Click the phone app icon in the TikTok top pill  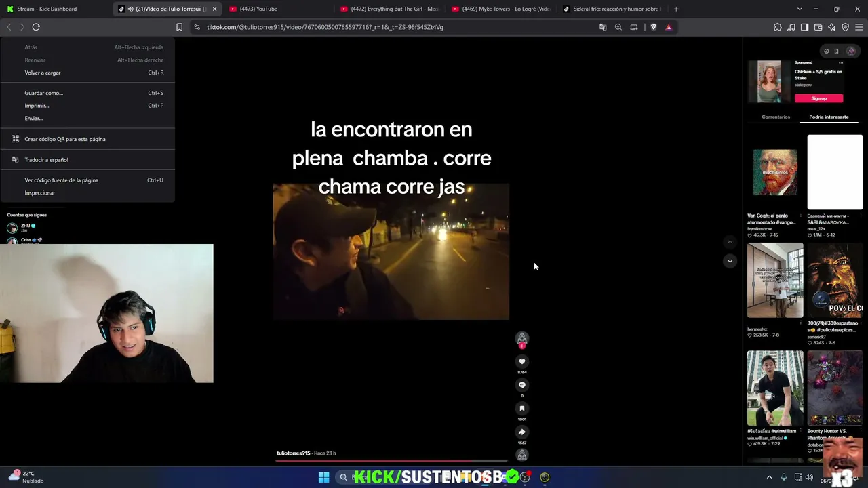[x=836, y=51]
